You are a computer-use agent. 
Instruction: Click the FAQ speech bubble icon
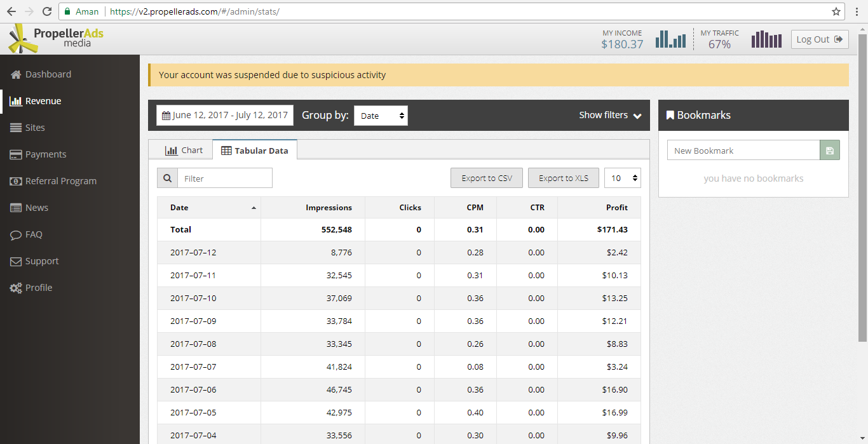point(16,235)
